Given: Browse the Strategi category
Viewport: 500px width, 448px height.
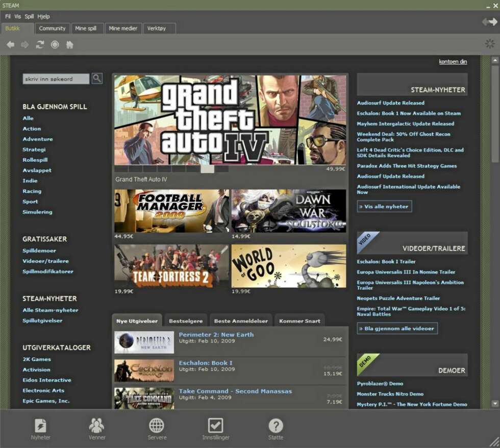Looking at the screenshot, I should (34, 150).
